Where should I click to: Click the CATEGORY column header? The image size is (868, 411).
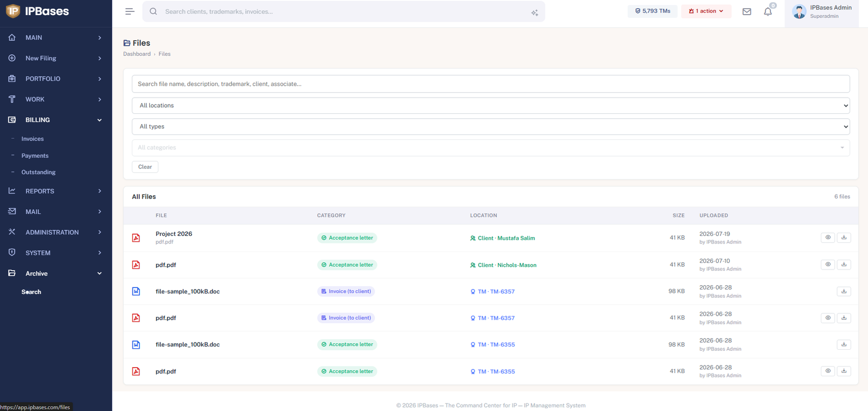click(331, 215)
